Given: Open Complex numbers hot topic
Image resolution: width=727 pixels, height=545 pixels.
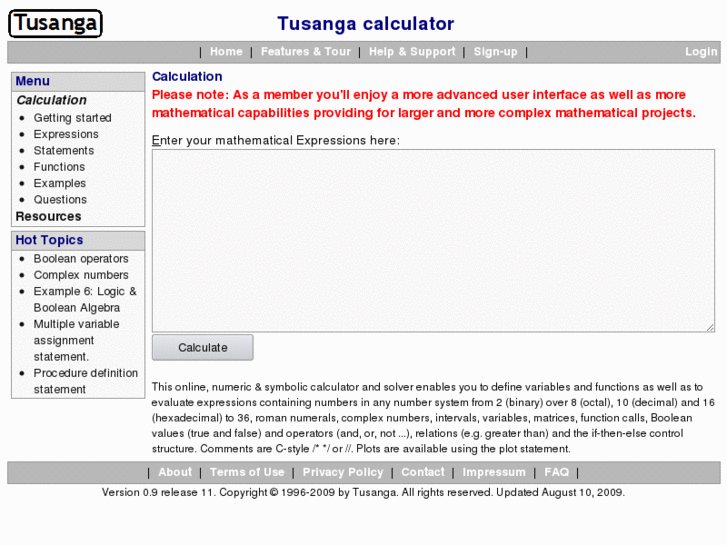Looking at the screenshot, I should click(81, 275).
